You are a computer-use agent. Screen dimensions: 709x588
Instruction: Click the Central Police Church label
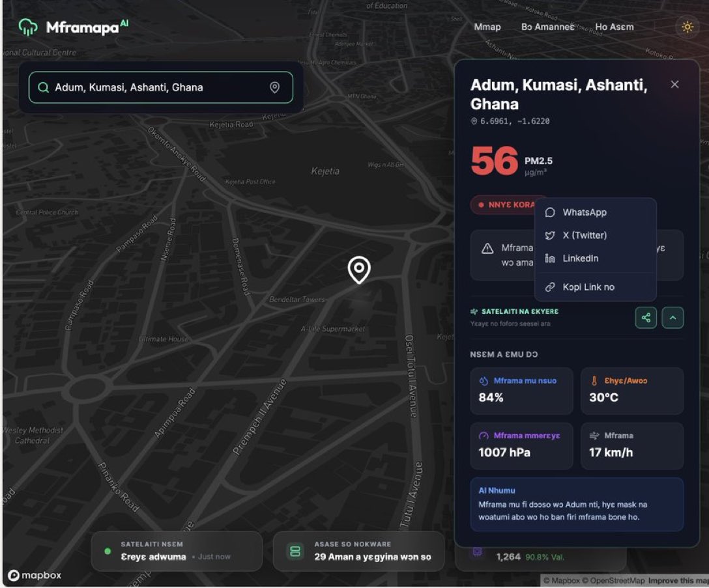pyautogui.click(x=47, y=212)
